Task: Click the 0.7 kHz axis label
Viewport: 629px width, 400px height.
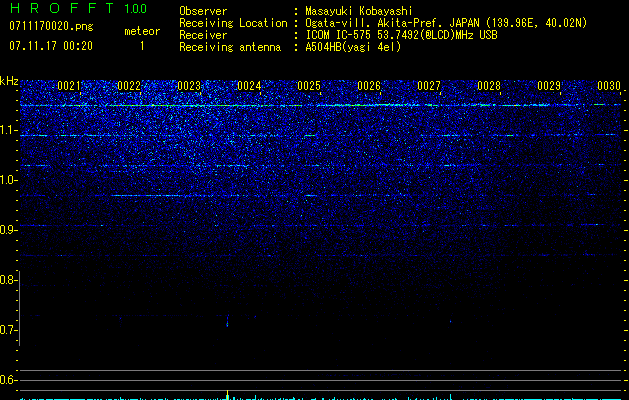Action: 8,330
